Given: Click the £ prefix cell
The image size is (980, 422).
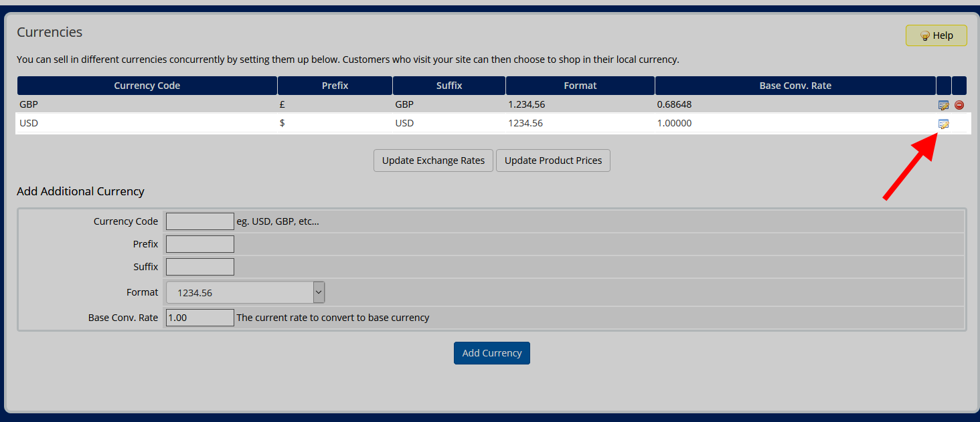Looking at the screenshot, I should point(282,104).
